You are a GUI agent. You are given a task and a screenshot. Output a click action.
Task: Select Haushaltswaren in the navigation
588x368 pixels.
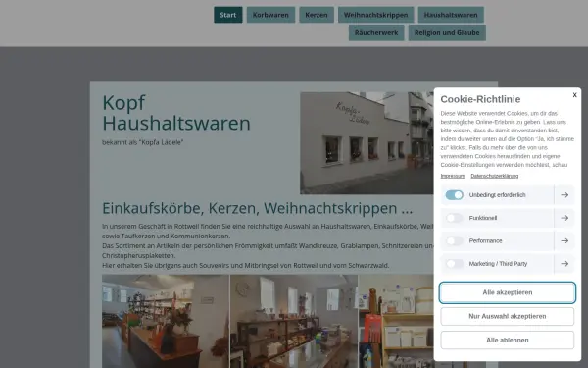(451, 15)
